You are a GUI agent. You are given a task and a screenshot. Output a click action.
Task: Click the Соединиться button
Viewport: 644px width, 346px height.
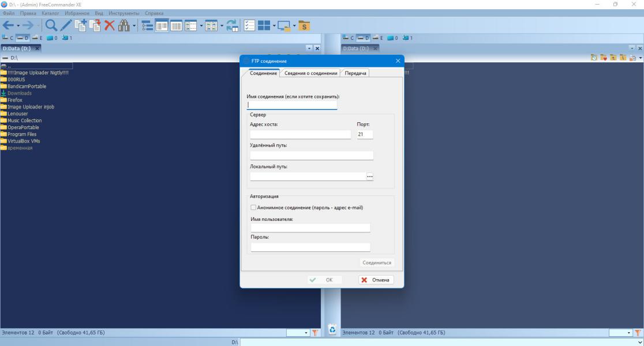tap(377, 263)
